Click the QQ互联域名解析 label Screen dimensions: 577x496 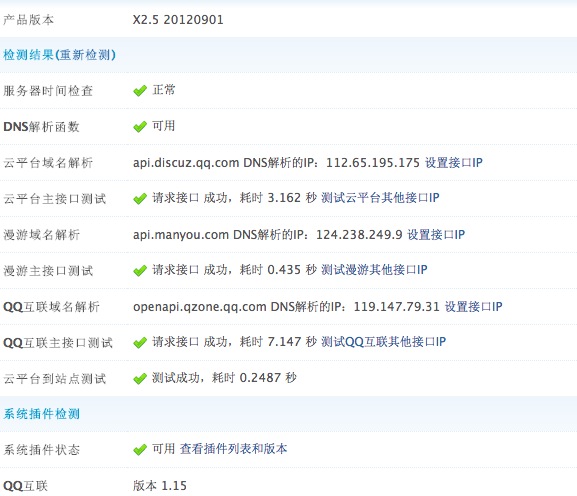(x=51, y=307)
